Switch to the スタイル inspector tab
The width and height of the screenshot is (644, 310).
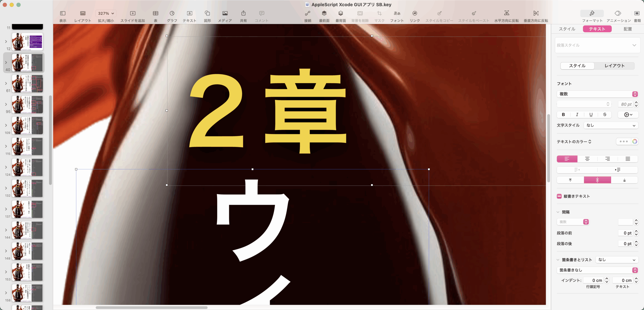point(567,29)
